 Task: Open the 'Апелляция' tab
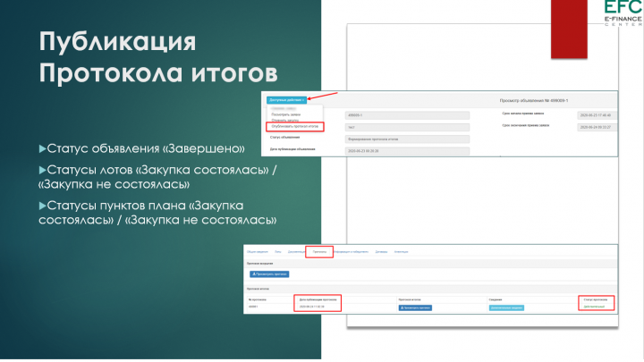(401, 252)
